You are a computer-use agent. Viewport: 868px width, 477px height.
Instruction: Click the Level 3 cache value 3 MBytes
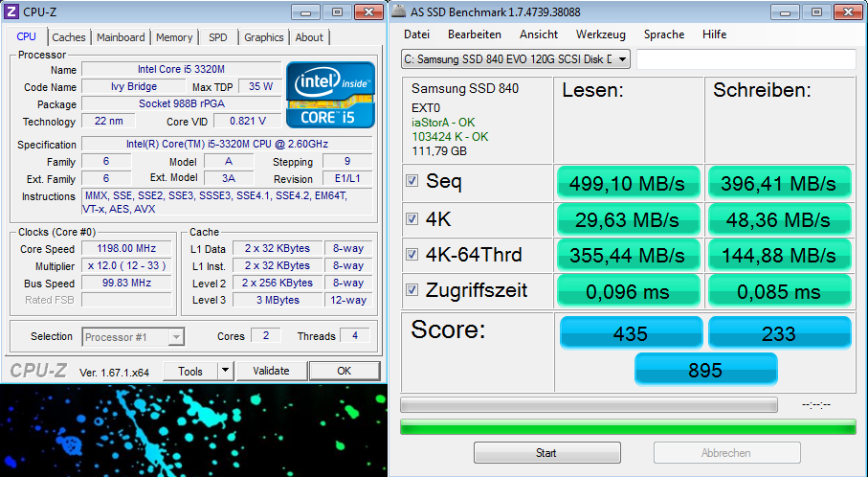pos(278,300)
